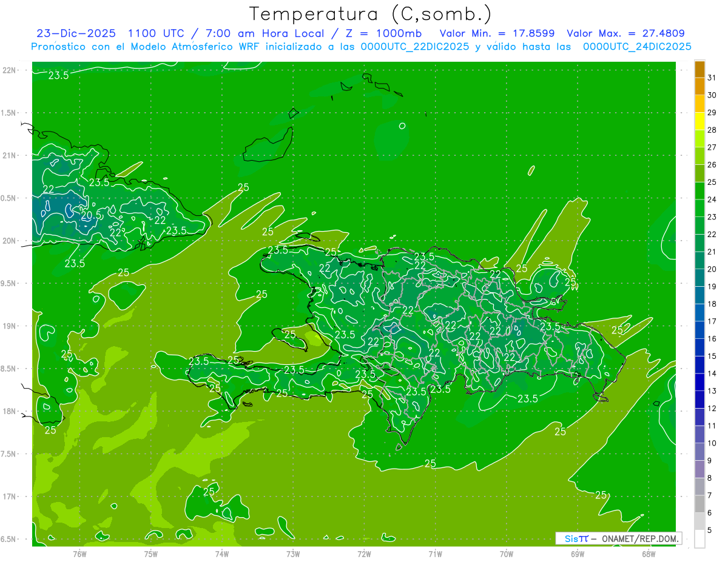Screen dimensions: 728x562
Task: Click the '74W' longitude axis label
Action: tap(222, 554)
